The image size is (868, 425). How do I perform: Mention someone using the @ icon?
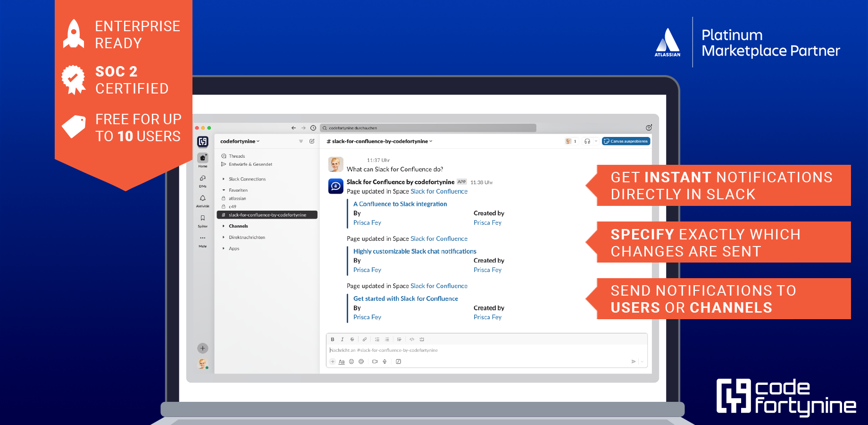[361, 361]
